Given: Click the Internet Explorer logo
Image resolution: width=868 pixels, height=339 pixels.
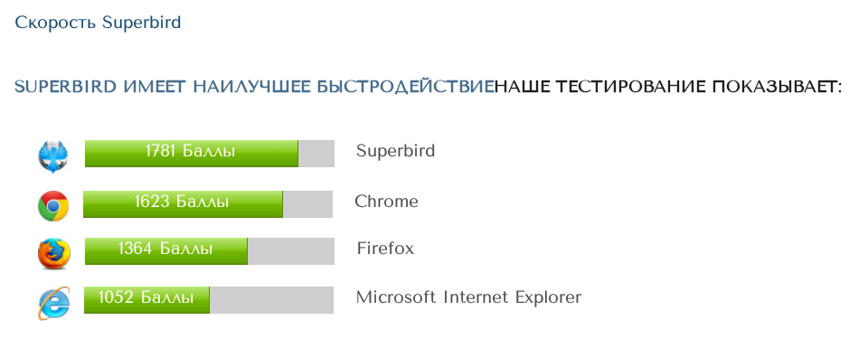Looking at the screenshot, I should 54,304.
